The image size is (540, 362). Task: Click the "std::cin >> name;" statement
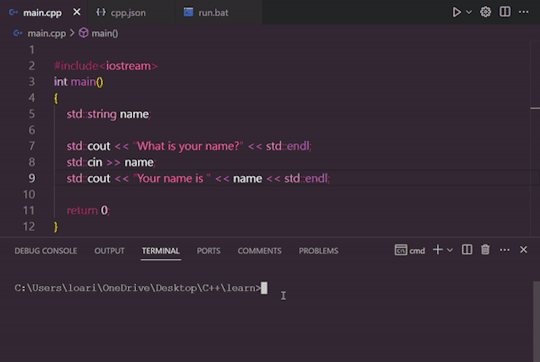click(x=111, y=162)
